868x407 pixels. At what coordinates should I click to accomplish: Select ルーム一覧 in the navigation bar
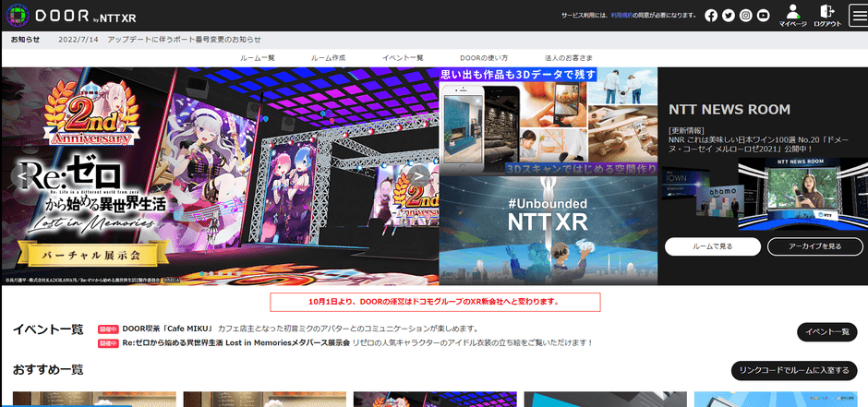tap(258, 58)
